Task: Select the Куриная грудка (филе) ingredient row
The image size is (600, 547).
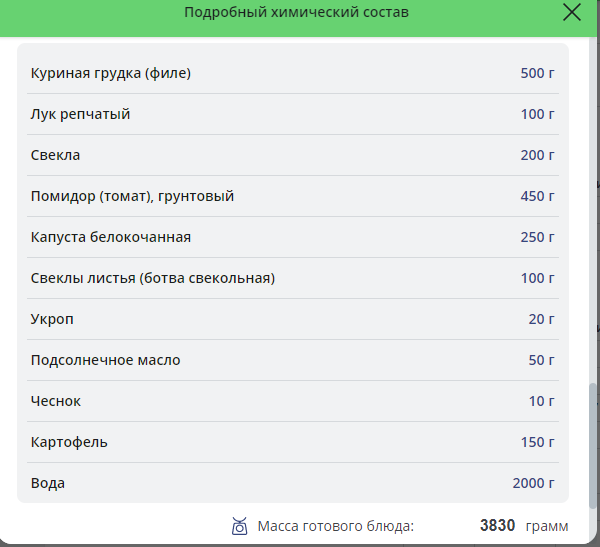Action: (111, 73)
